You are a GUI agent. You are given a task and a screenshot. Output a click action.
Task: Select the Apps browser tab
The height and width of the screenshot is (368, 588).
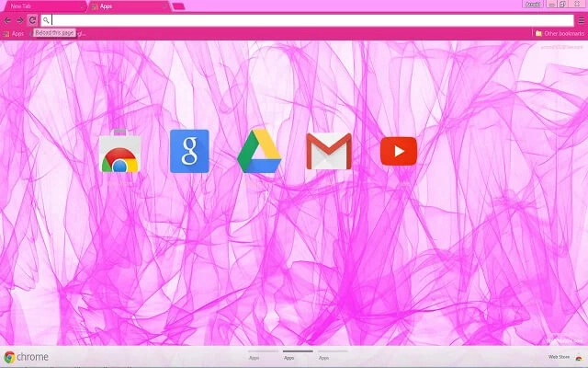coord(130,6)
